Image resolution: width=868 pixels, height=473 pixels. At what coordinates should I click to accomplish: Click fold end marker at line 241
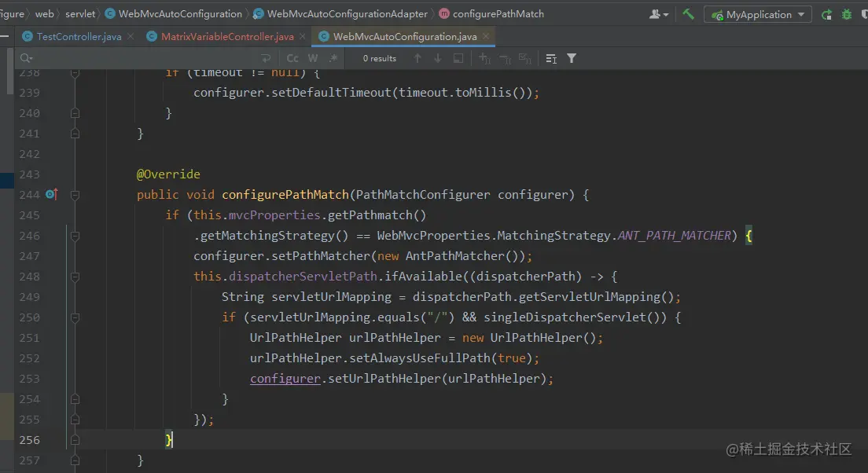75,134
